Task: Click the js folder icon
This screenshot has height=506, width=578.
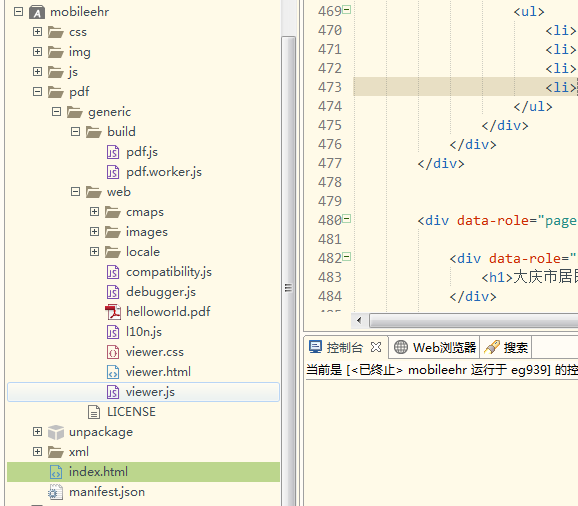Action: tap(56, 72)
